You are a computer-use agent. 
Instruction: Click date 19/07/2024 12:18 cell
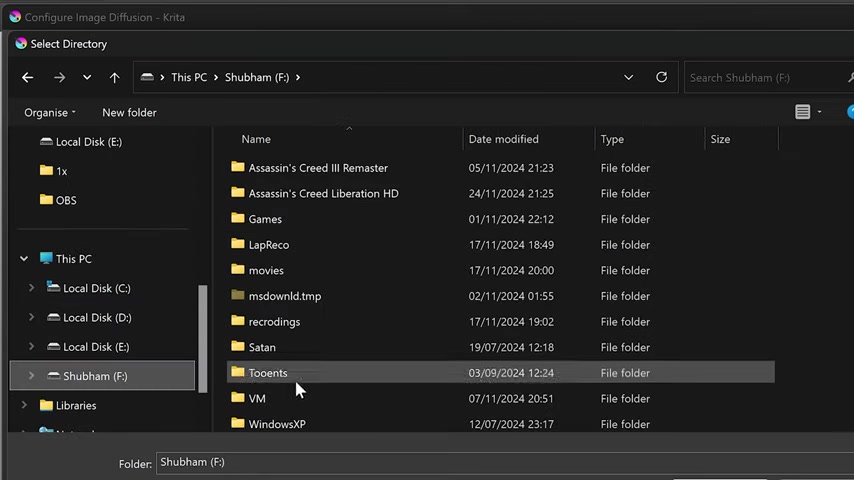point(511,348)
